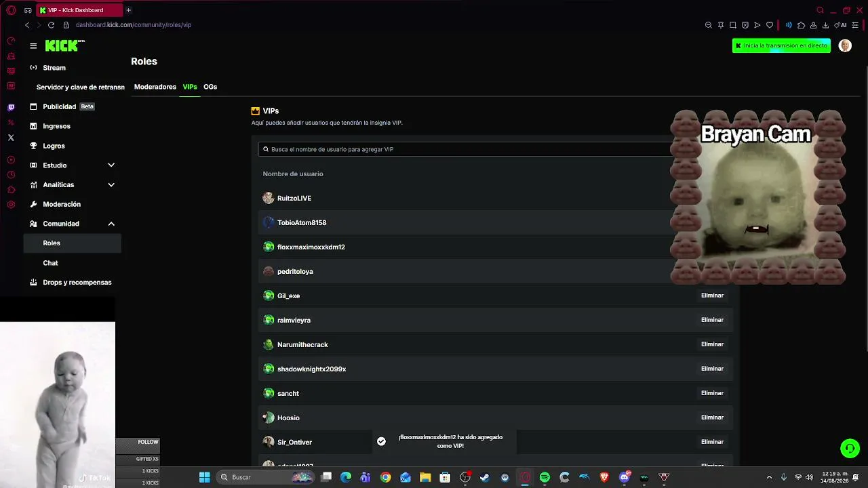The height and width of the screenshot is (488, 868).
Task: Open Brave browser from the taskbar
Action: point(604,477)
